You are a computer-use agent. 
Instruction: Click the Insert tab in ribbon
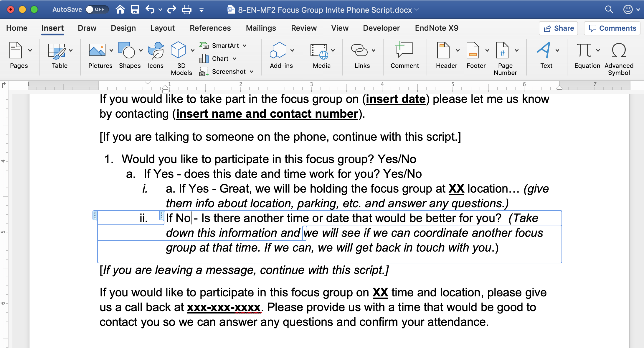[52, 28]
